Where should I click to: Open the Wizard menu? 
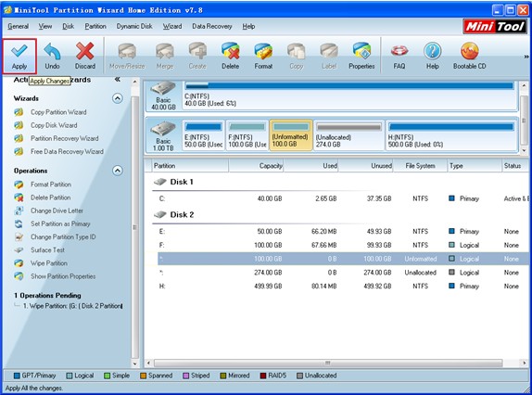click(x=172, y=26)
